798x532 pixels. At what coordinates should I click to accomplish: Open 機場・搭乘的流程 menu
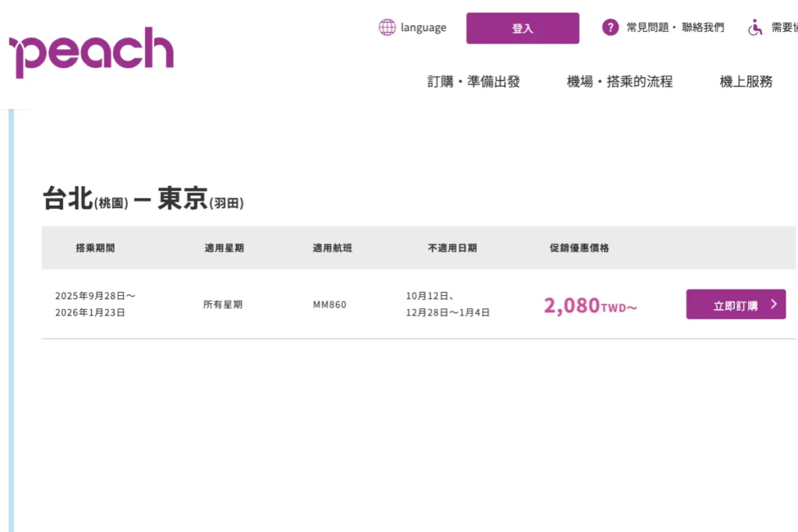coord(620,81)
